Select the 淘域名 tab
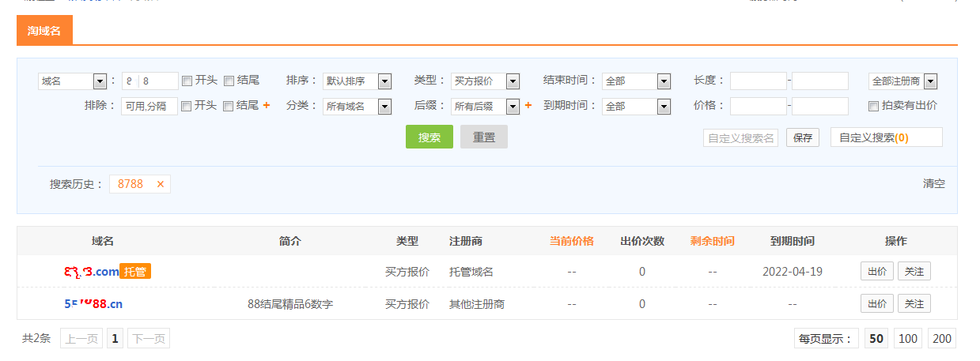Viewport: 980px width, 361px height. tap(44, 31)
